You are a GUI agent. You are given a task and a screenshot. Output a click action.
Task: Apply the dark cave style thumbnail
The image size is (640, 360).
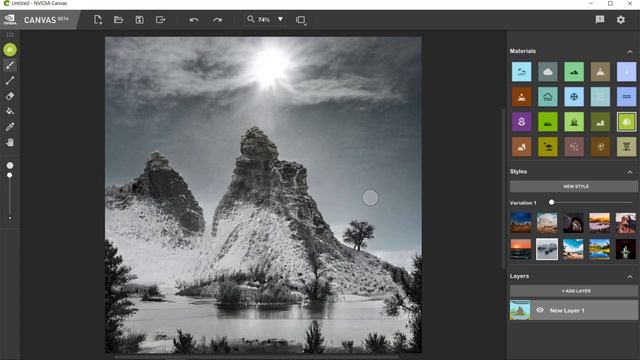[x=573, y=222]
